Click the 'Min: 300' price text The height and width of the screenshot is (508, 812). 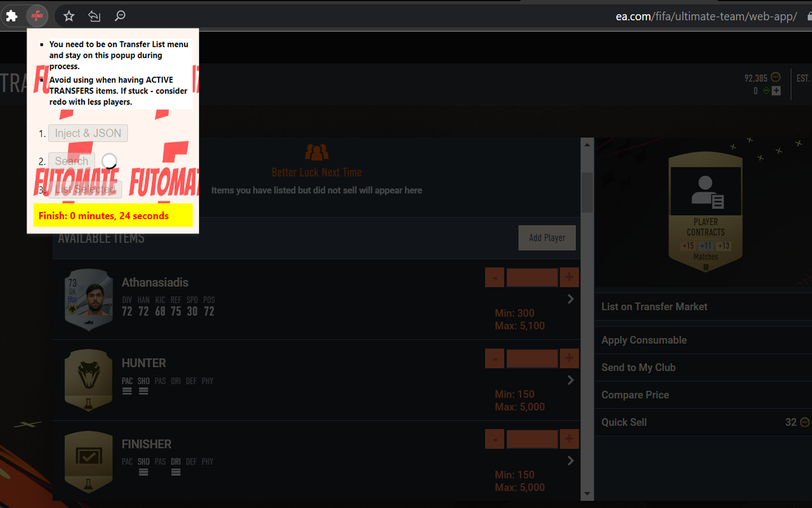coord(514,313)
